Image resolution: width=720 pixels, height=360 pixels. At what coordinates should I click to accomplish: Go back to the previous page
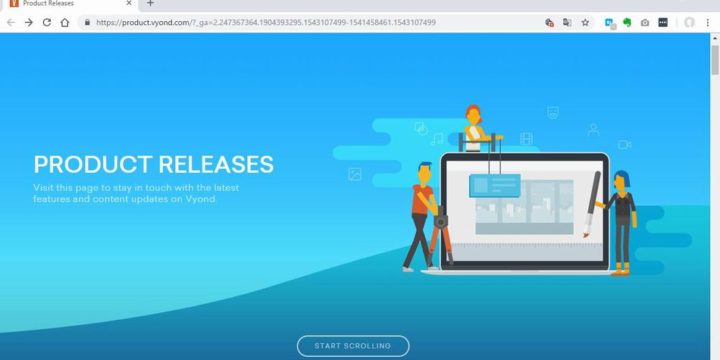point(11,22)
